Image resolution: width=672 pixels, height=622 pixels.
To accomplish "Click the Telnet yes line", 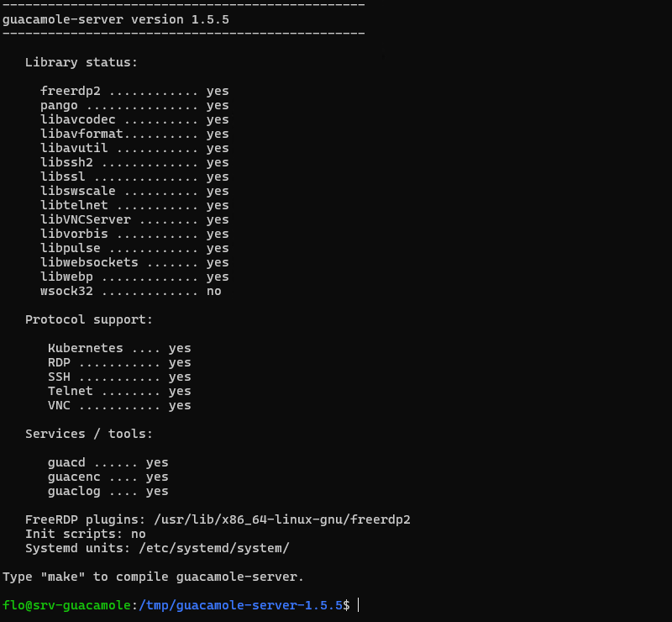I will (119, 391).
